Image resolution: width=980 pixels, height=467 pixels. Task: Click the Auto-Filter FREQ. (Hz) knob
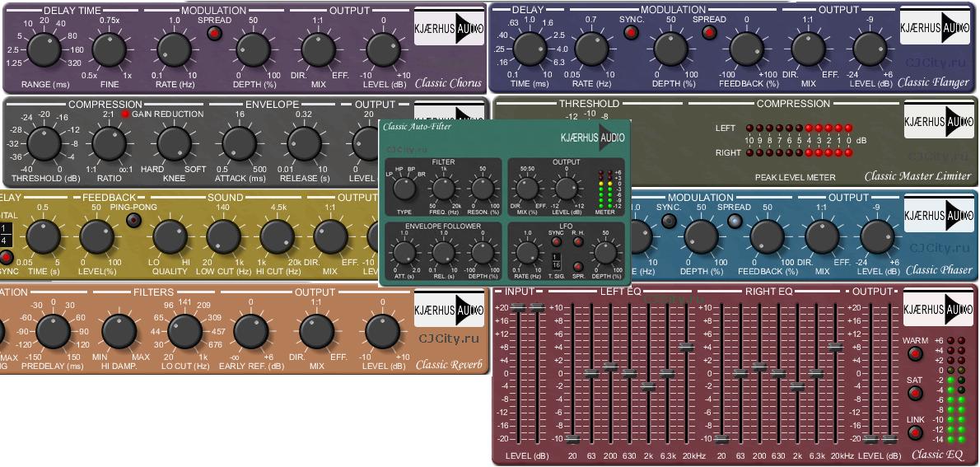tap(445, 188)
